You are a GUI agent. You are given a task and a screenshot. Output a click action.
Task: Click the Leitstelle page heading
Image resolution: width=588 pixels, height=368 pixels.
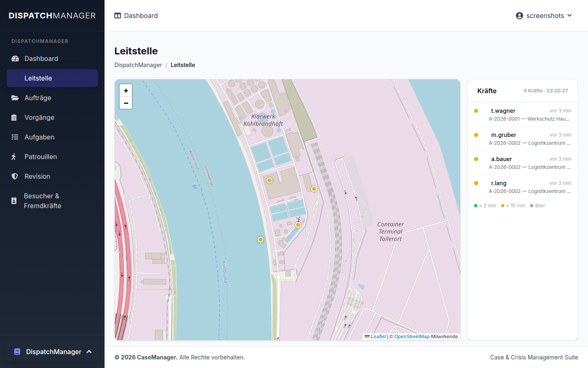coord(136,51)
